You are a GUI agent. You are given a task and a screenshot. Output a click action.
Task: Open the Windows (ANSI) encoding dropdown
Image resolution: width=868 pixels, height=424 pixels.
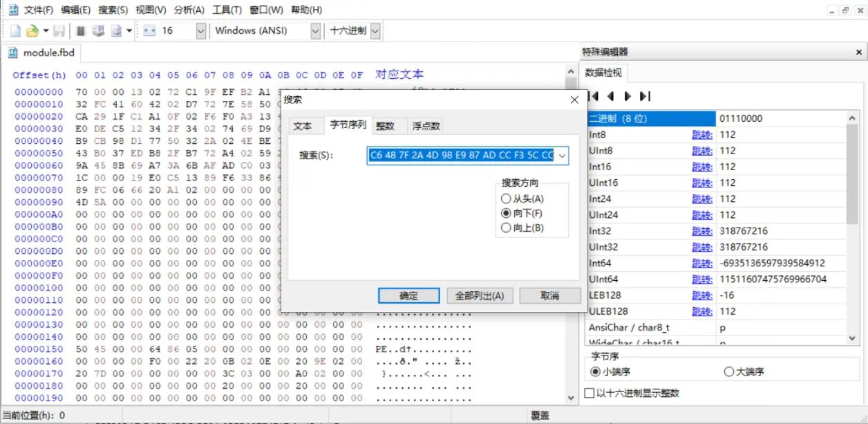(x=316, y=31)
